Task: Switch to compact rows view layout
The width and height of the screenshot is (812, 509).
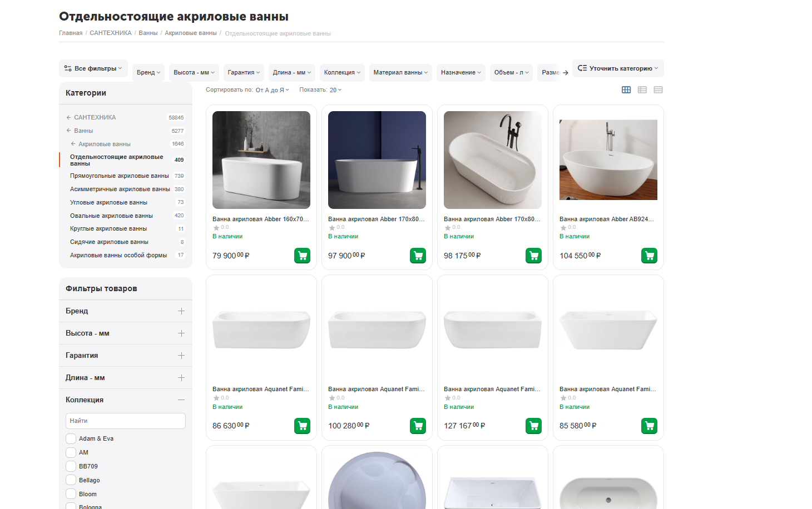Action: click(658, 90)
